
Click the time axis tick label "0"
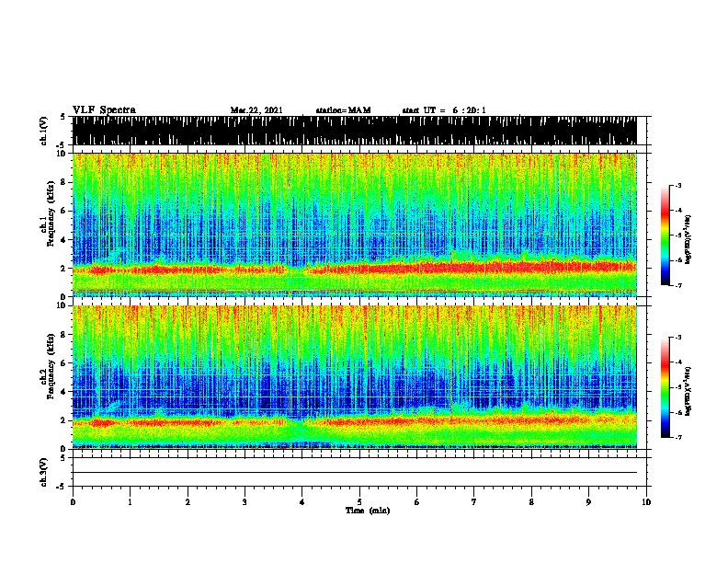click(x=73, y=502)
